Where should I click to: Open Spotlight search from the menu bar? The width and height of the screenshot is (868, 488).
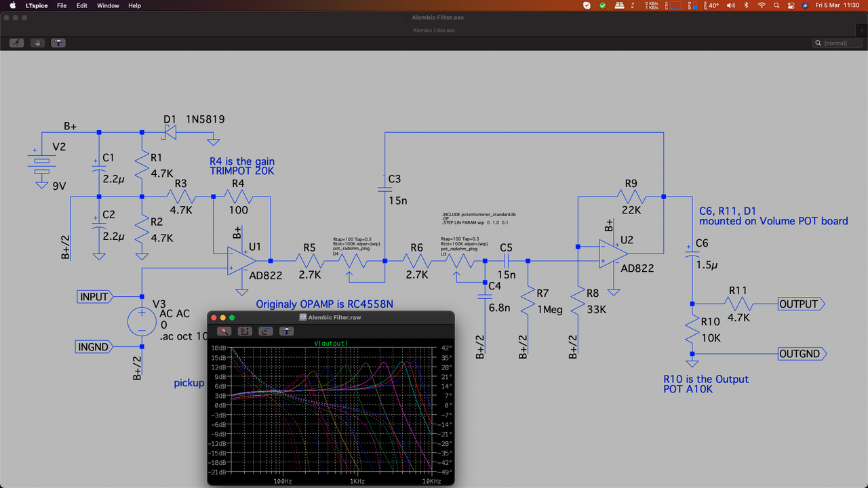(776, 5)
